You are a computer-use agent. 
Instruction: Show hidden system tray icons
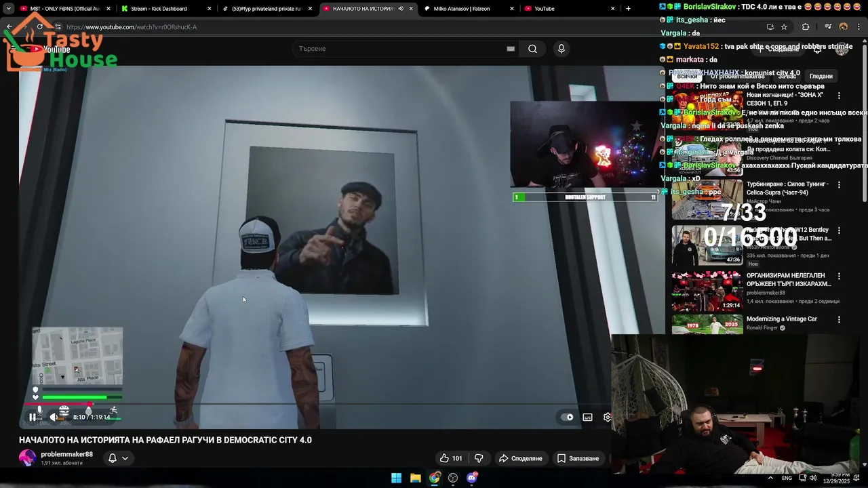click(770, 478)
